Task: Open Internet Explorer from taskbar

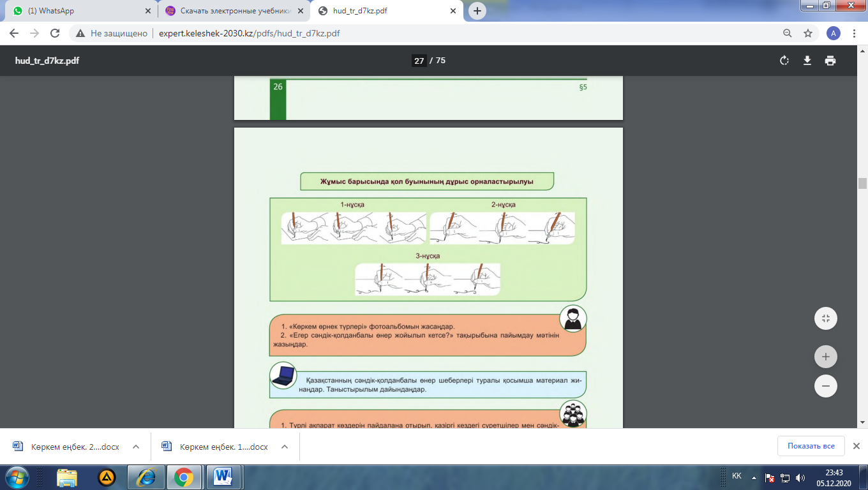Action: (x=145, y=477)
